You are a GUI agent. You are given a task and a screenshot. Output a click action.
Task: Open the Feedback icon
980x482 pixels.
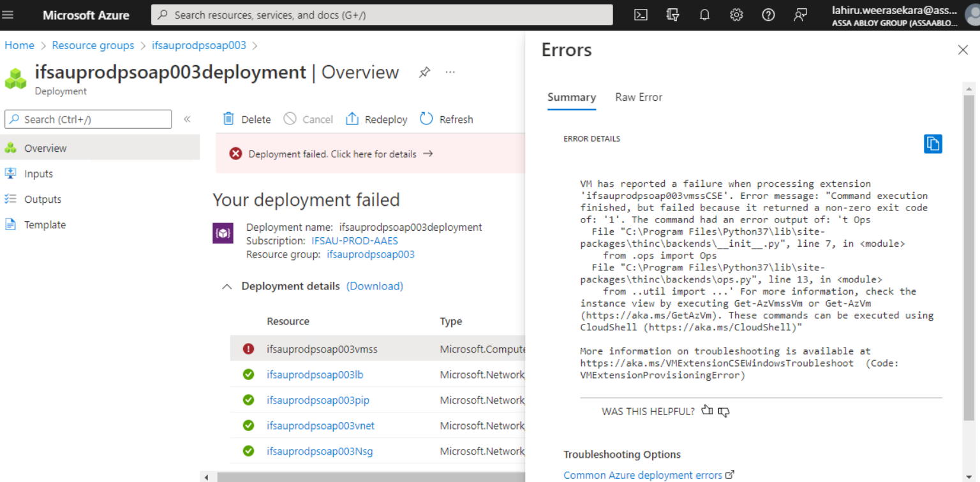pos(800,15)
